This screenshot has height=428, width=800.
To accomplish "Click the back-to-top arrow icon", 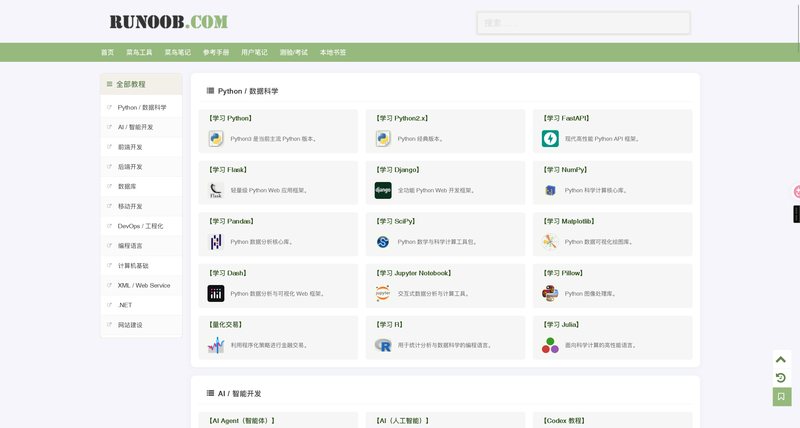I will pyautogui.click(x=781, y=360).
